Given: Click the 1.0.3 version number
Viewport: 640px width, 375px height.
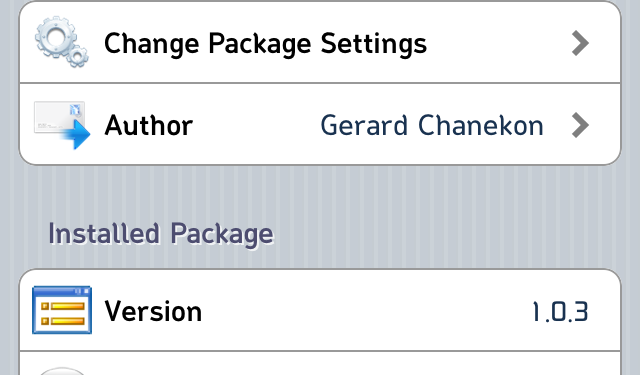Looking at the screenshot, I should pos(560,312).
